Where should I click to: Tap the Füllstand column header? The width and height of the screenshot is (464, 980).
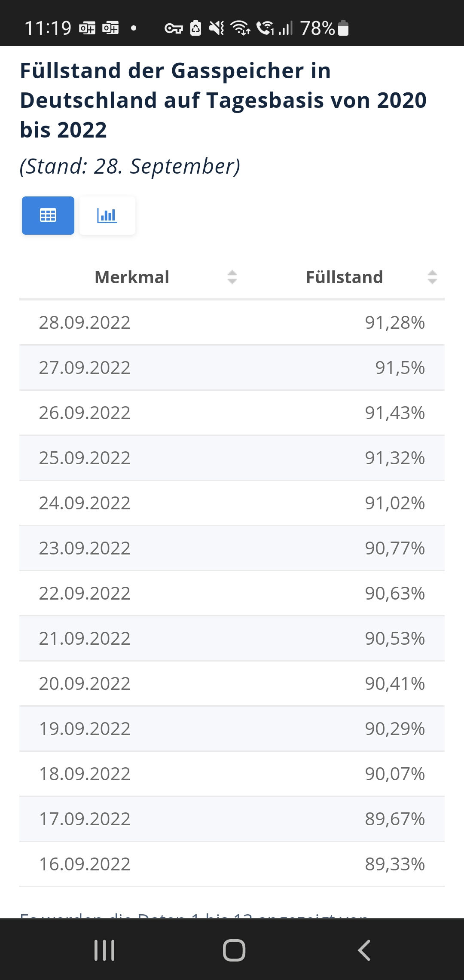(x=344, y=277)
